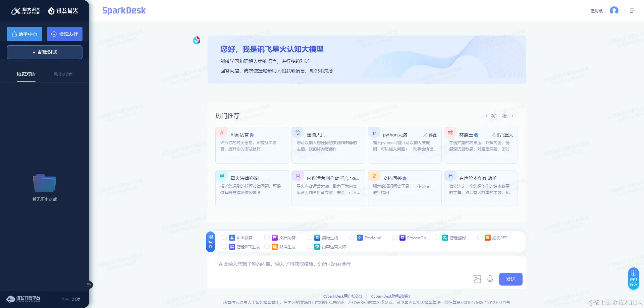This screenshot has width=644, height=308.
Task: Click the 绘画大师 card's 绘 icon
Action: pyautogui.click(x=298, y=133)
